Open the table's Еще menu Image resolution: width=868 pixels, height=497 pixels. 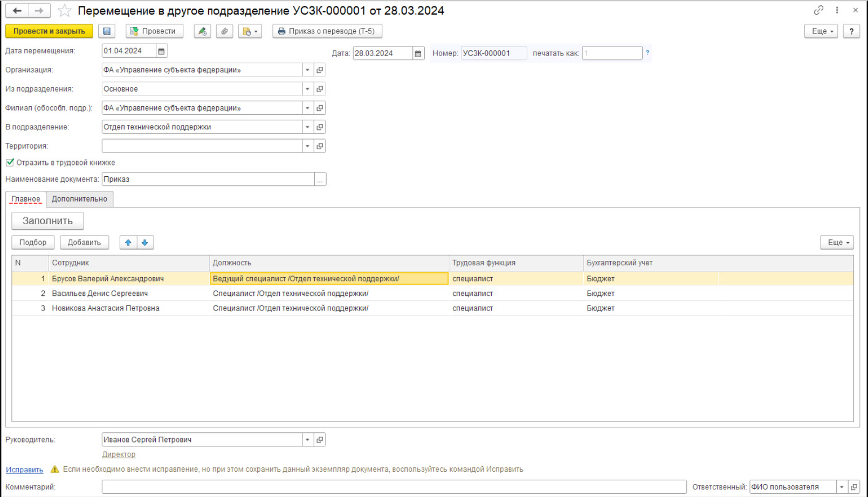pos(837,243)
